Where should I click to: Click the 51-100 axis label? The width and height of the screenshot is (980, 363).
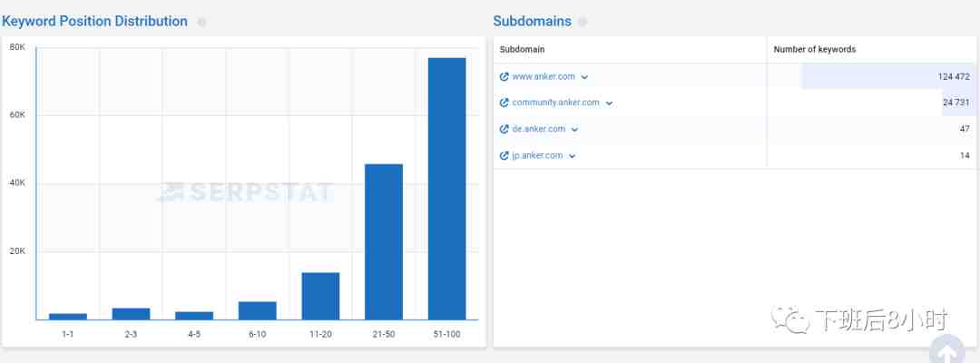446,335
